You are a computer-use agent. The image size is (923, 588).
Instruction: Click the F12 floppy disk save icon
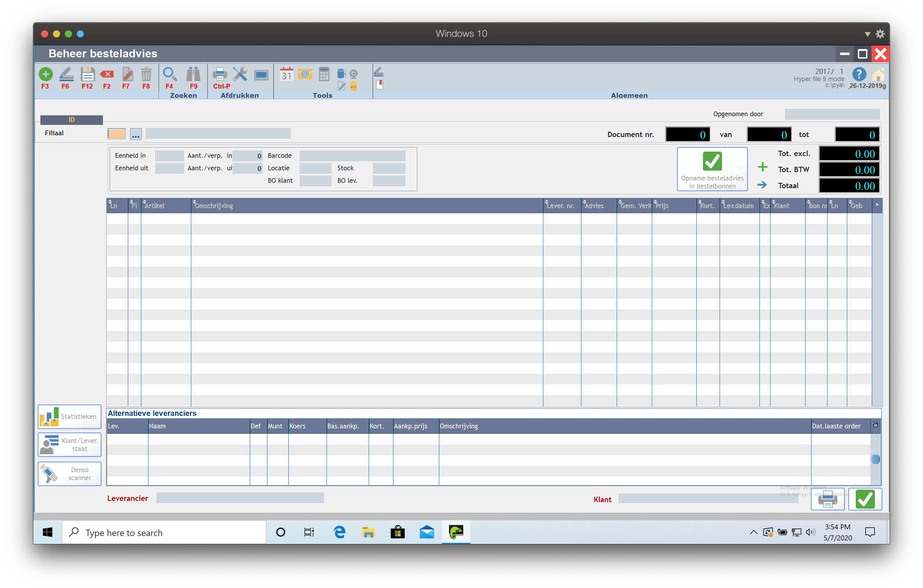click(x=87, y=74)
